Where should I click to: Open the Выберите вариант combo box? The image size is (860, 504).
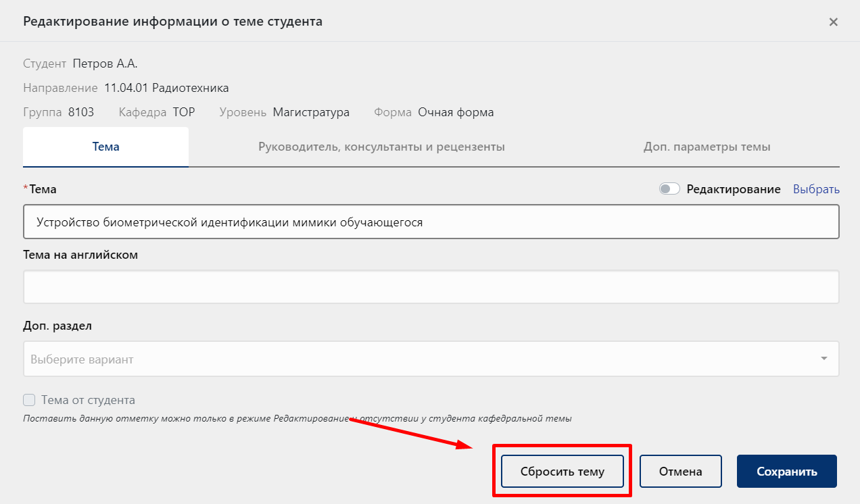[x=431, y=359]
